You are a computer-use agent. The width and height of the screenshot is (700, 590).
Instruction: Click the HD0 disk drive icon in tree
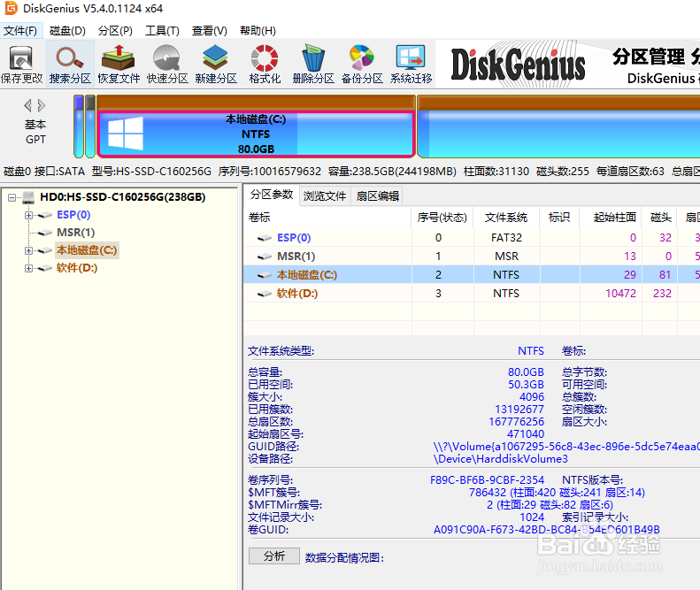coord(28,197)
